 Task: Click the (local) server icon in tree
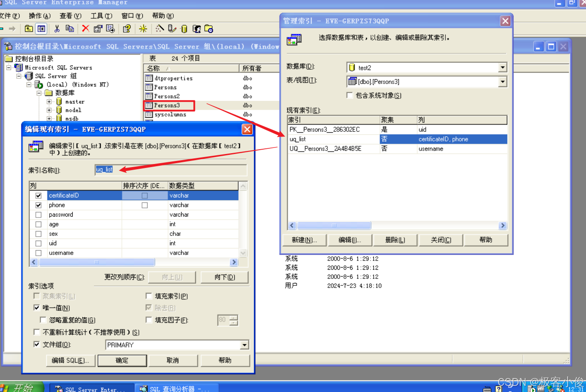click(x=39, y=84)
